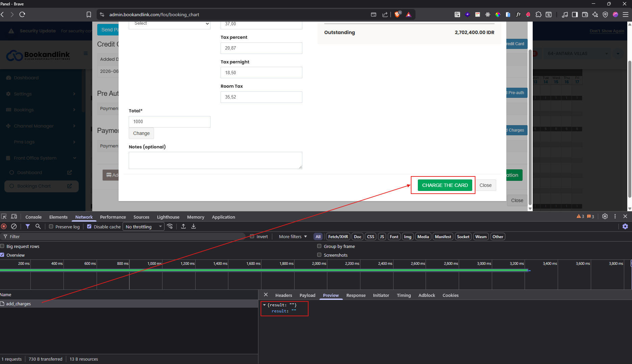
Task: Open Bookings Chart sidebar link
Action: [x=41, y=186]
